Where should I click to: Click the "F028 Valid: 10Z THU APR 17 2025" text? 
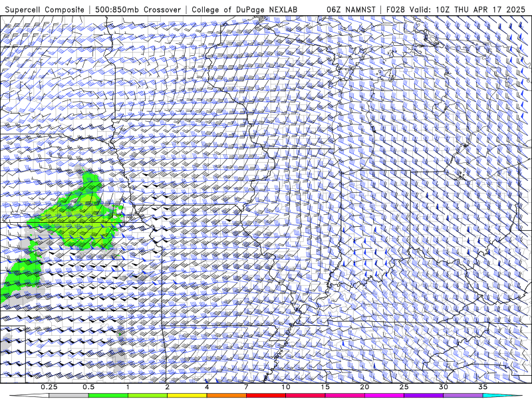[x=456, y=9]
